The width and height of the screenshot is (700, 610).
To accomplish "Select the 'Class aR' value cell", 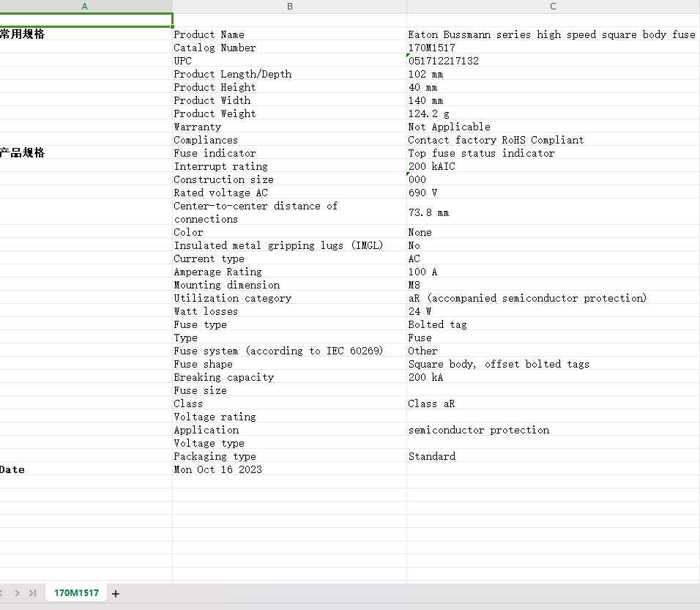I will tap(554, 403).
